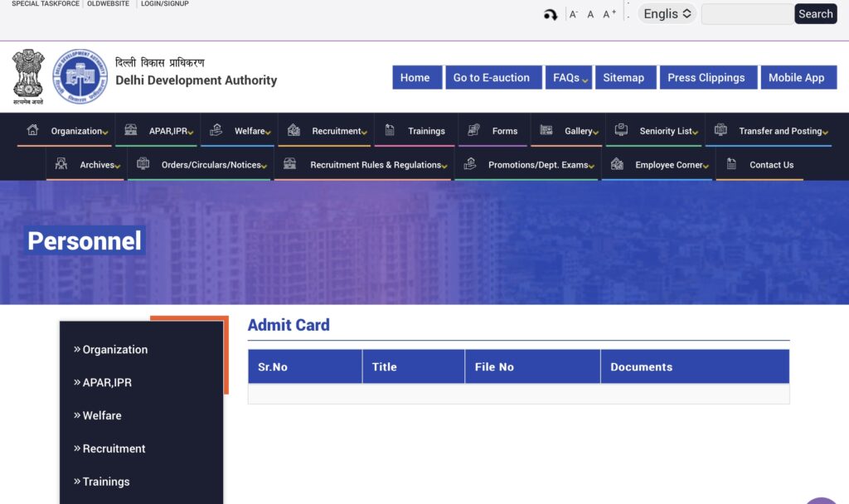Open the Sitemap button

pos(625,77)
